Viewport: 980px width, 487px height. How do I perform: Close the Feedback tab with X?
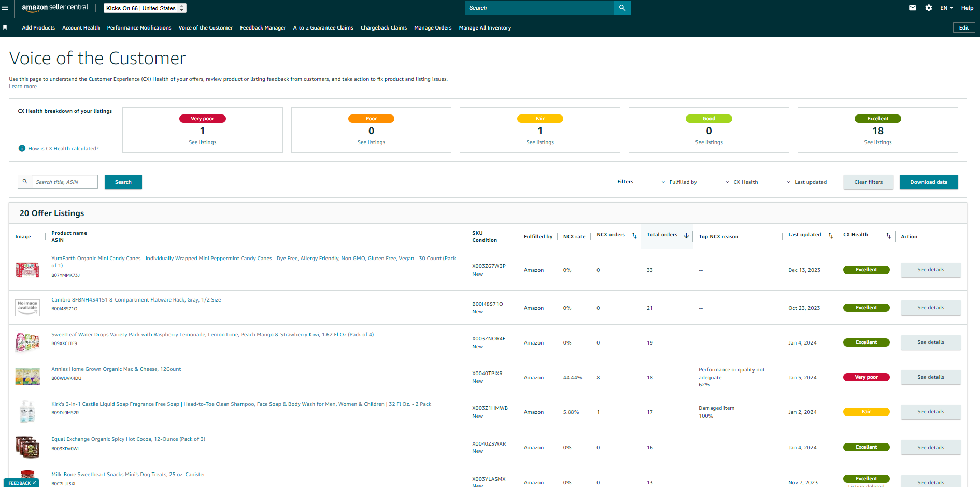[x=34, y=483]
